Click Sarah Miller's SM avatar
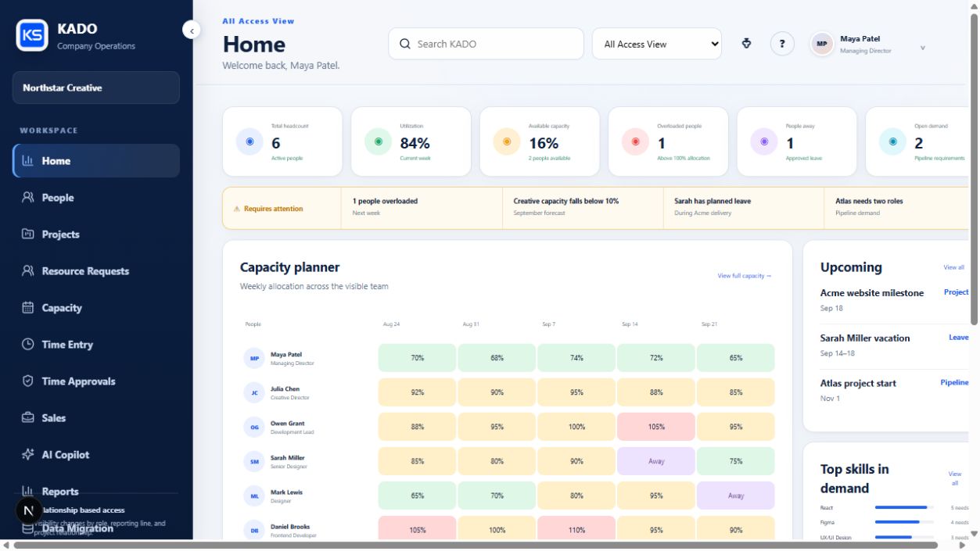This screenshot has height=551, width=980. click(254, 462)
